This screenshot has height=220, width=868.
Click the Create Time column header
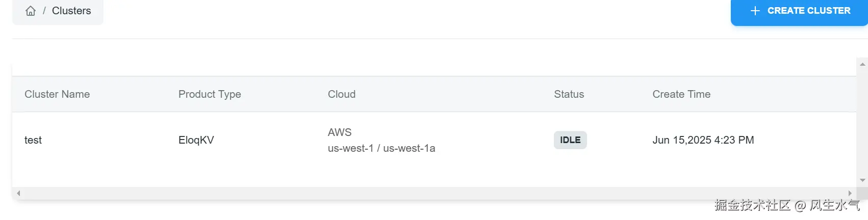coord(681,94)
